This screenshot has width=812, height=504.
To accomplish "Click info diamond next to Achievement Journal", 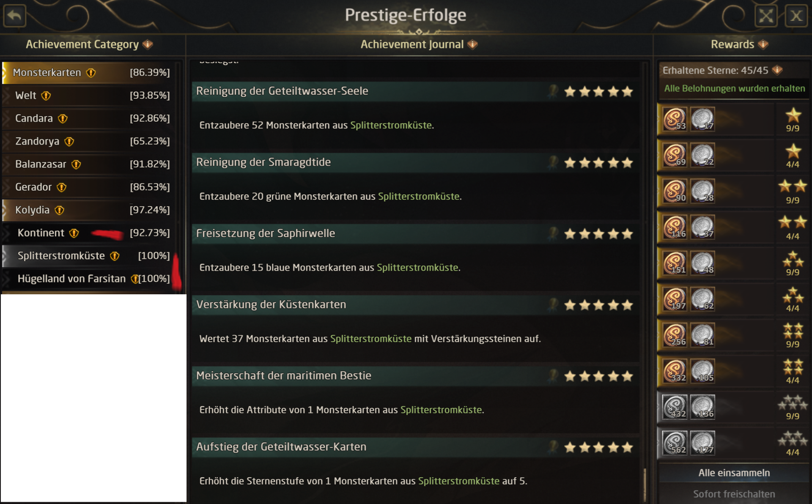I will pos(472,44).
